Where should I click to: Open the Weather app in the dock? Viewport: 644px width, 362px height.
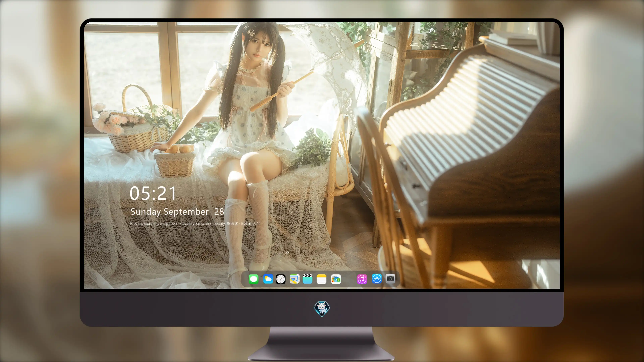pyautogui.click(x=268, y=279)
